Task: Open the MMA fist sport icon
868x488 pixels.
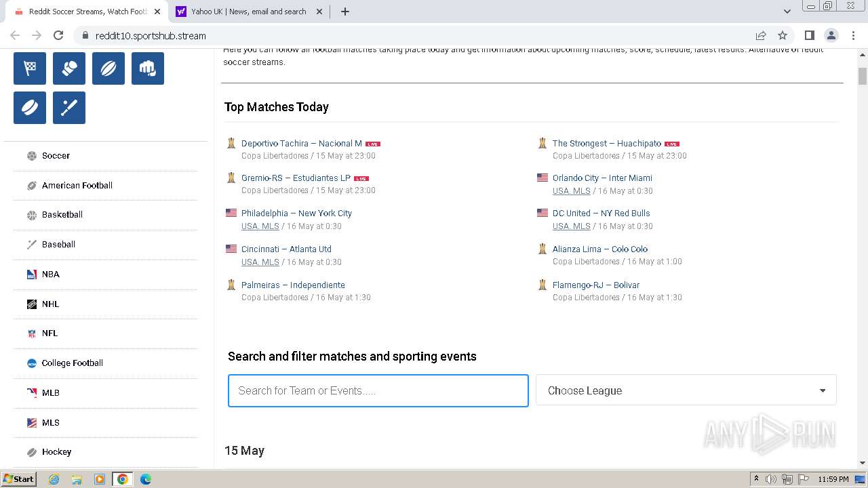Action: (x=148, y=68)
